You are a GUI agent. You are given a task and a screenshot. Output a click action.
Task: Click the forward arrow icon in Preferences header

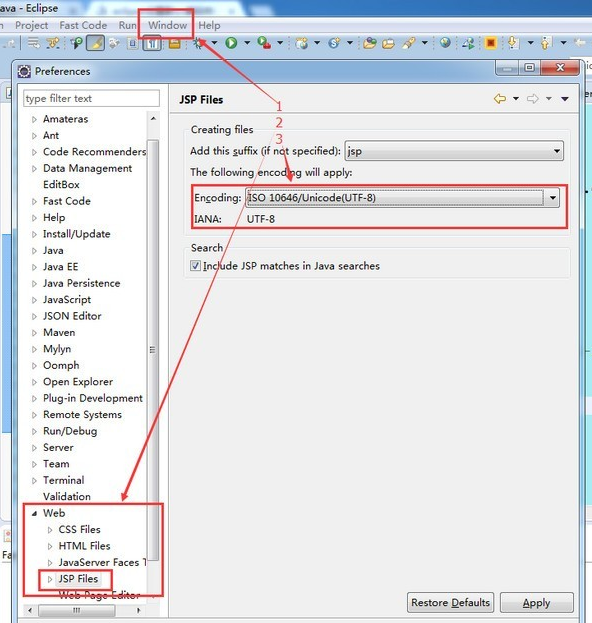coord(533,99)
